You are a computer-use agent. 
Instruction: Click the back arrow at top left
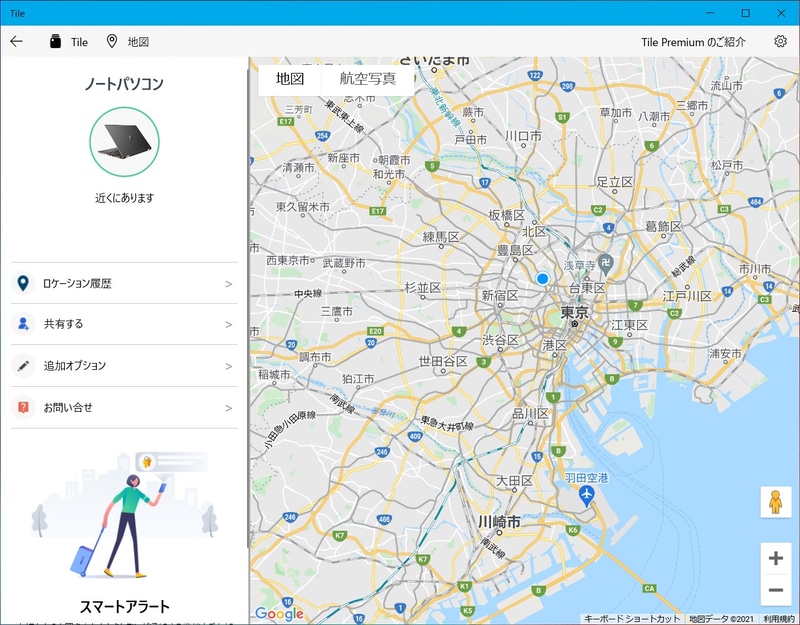(x=17, y=41)
